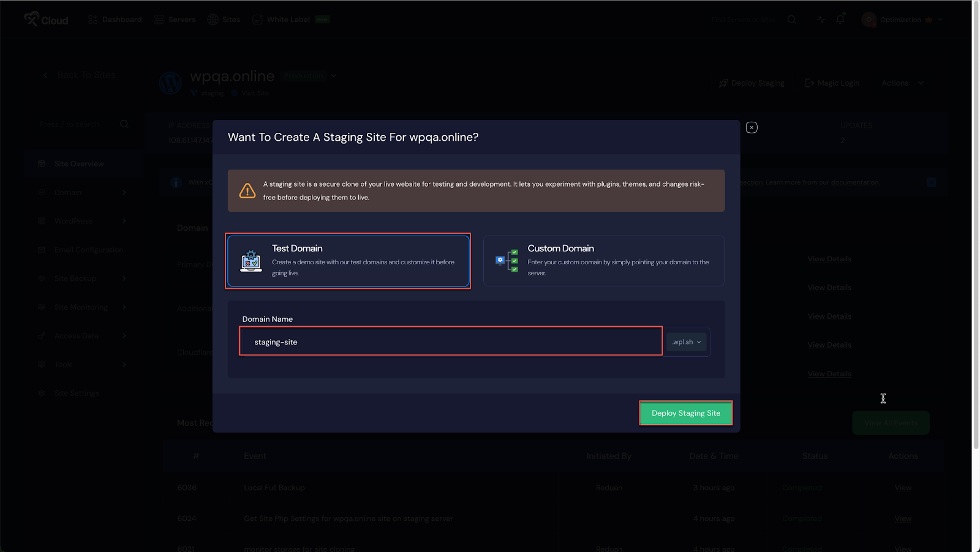Click the warning triangle icon in notice
The image size is (980, 552).
247,190
